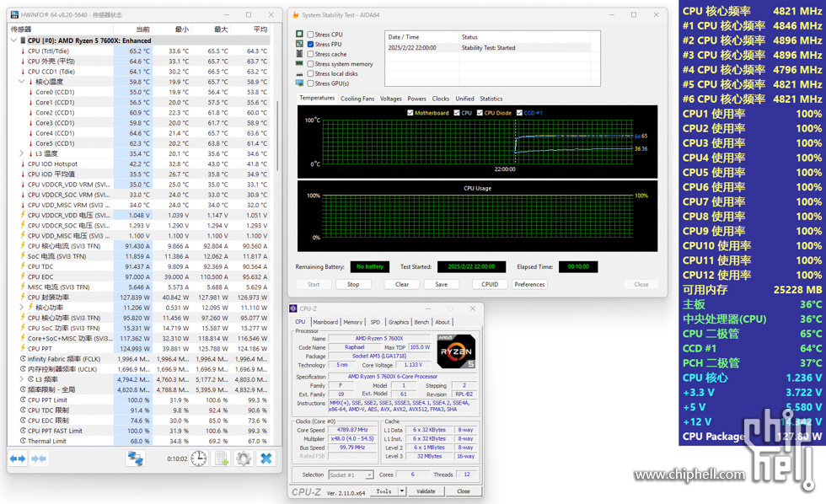Image resolution: width=826 pixels, height=504 pixels.
Task: Click clock icon beside Thermal Limit row
Action: (23, 441)
